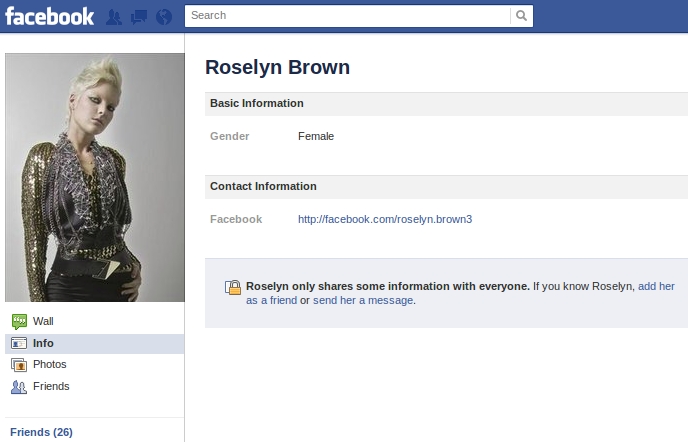Click the Roselyn Brown name heading
This screenshot has height=442, width=688.
pyautogui.click(x=277, y=67)
